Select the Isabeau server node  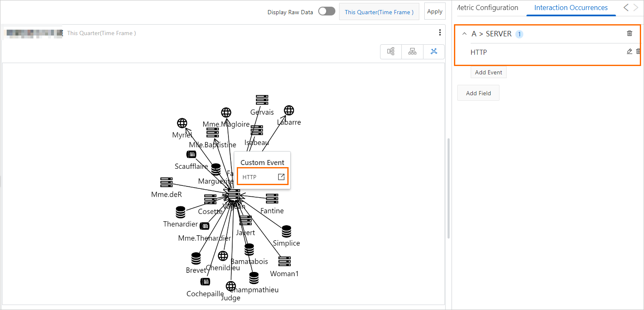pyautogui.click(x=257, y=130)
